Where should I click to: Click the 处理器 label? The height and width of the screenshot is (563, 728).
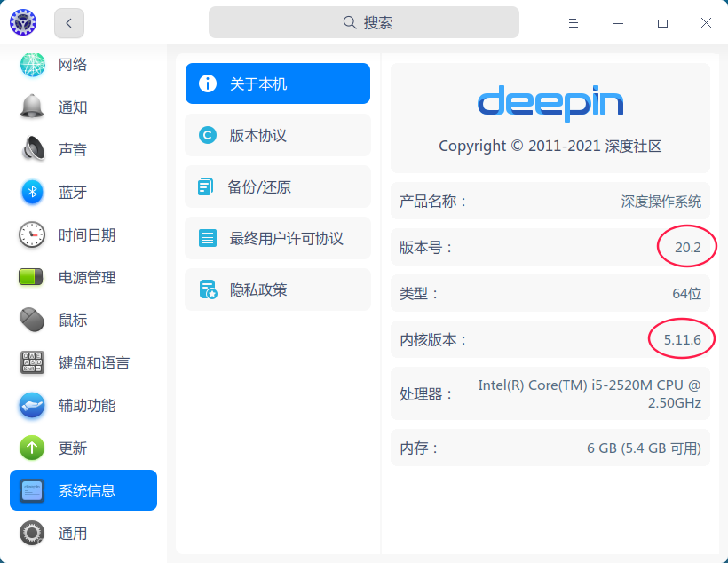pos(426,394)
